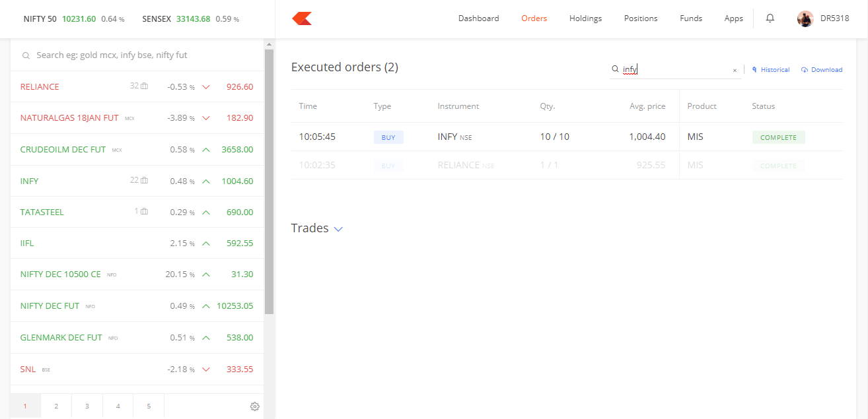Click the up arrow on TATASTEEL row
Screen dimensions: 868x419
coord(206,212)
